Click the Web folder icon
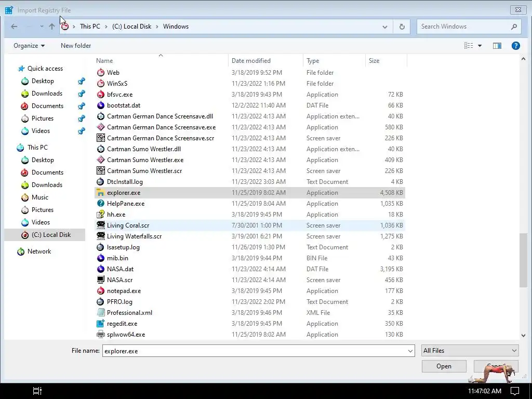 point(101,73)
